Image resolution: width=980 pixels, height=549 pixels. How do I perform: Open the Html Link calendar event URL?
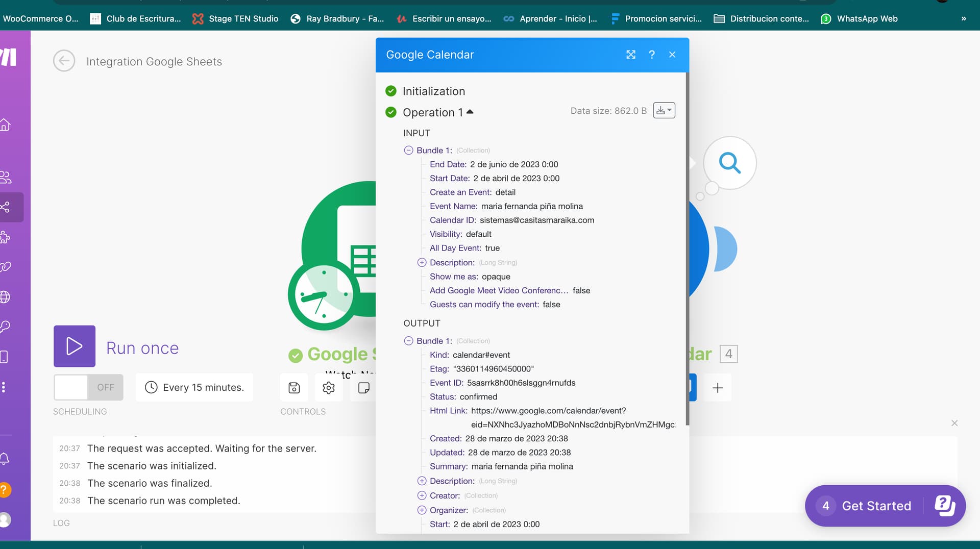coord(573,417)
